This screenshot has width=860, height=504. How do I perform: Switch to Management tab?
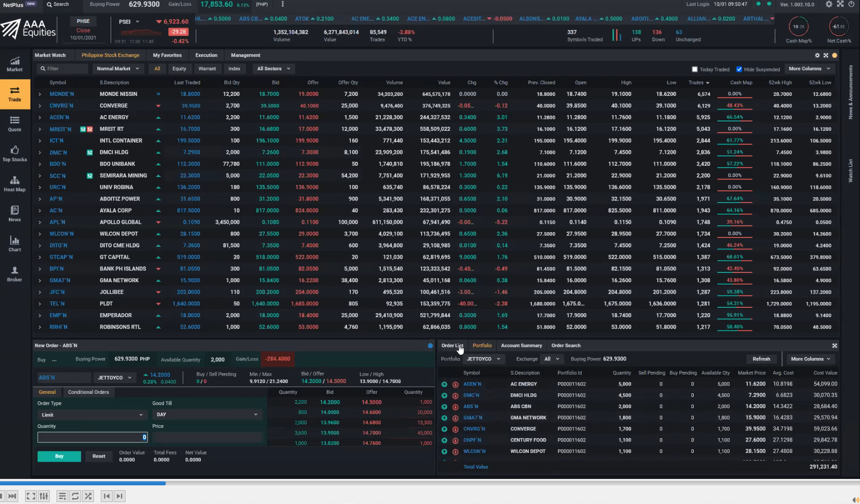coord(246,56)
